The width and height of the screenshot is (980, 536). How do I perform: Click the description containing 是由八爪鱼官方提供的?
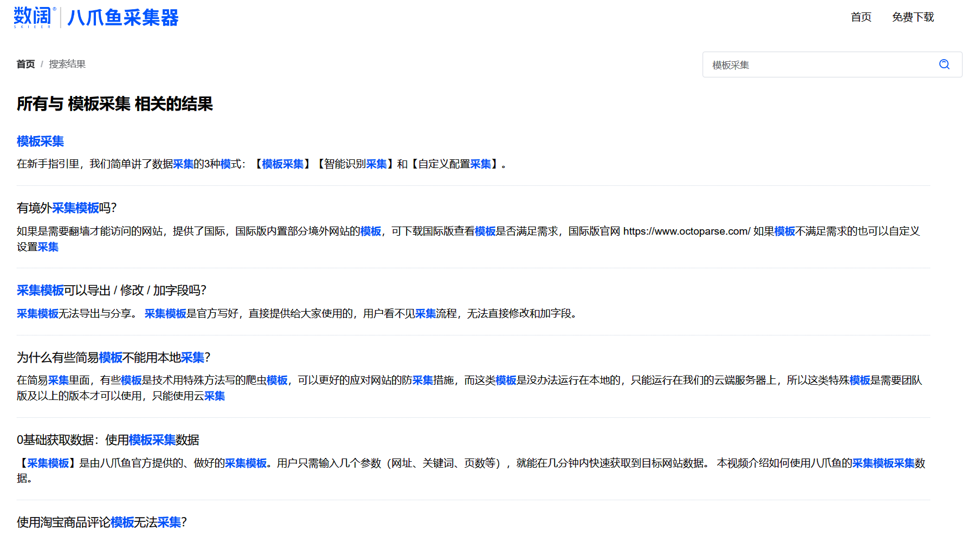pyautogui.click(x=471, y=470)
